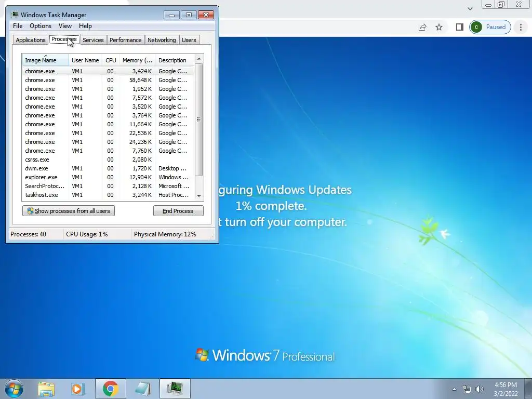Select the SearchProtoc... process row
This screenshot has width=532, height=399.
[109, 186]
